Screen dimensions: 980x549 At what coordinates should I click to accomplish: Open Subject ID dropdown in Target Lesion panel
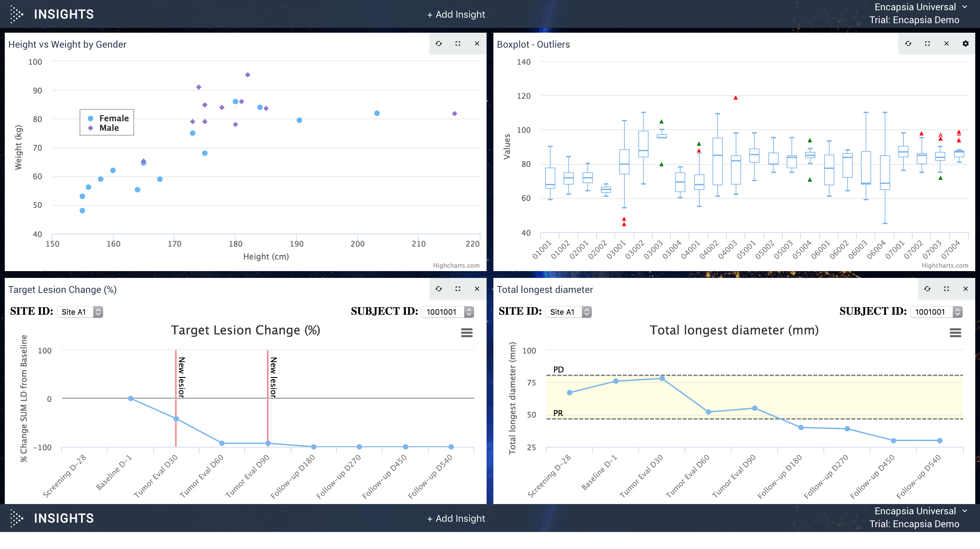pos(448,312)
